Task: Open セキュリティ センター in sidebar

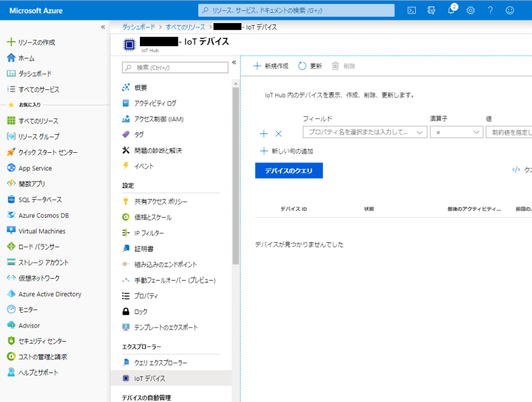Action: [37, 341]
